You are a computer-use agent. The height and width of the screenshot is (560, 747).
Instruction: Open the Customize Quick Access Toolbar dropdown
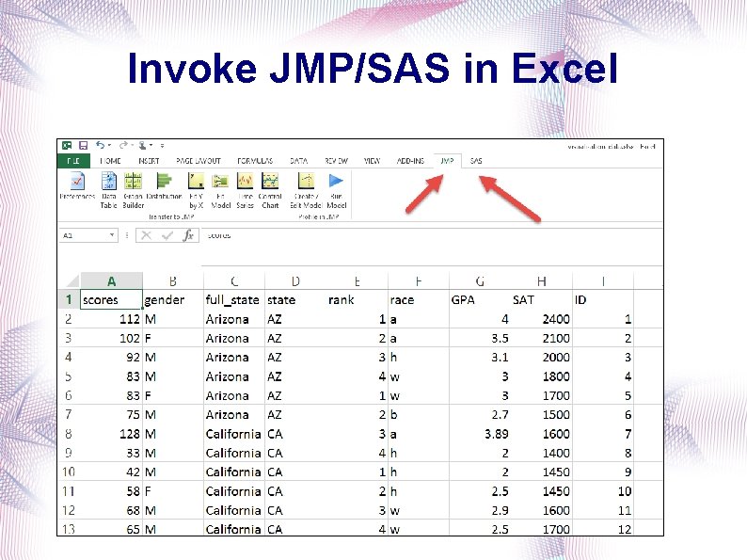(162, 145)
